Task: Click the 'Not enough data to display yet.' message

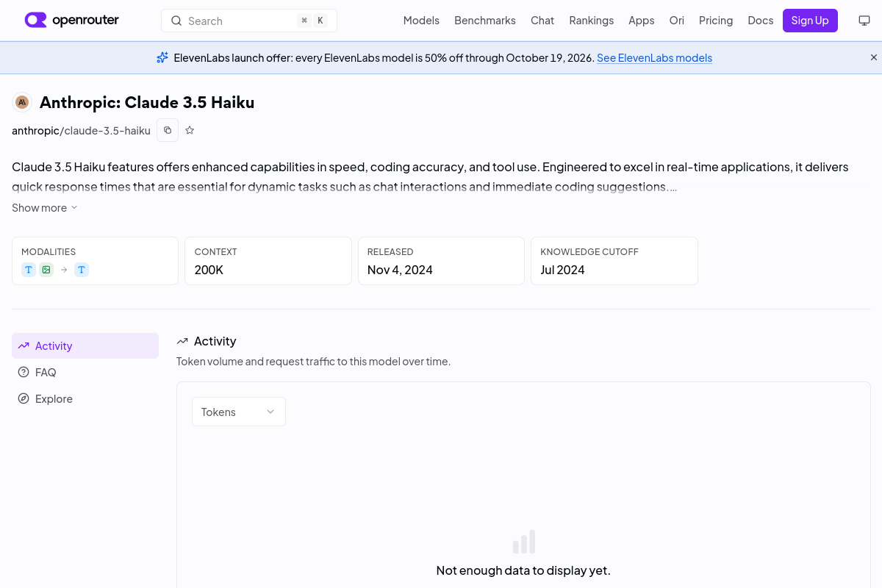Action: [x=523, y=570]
